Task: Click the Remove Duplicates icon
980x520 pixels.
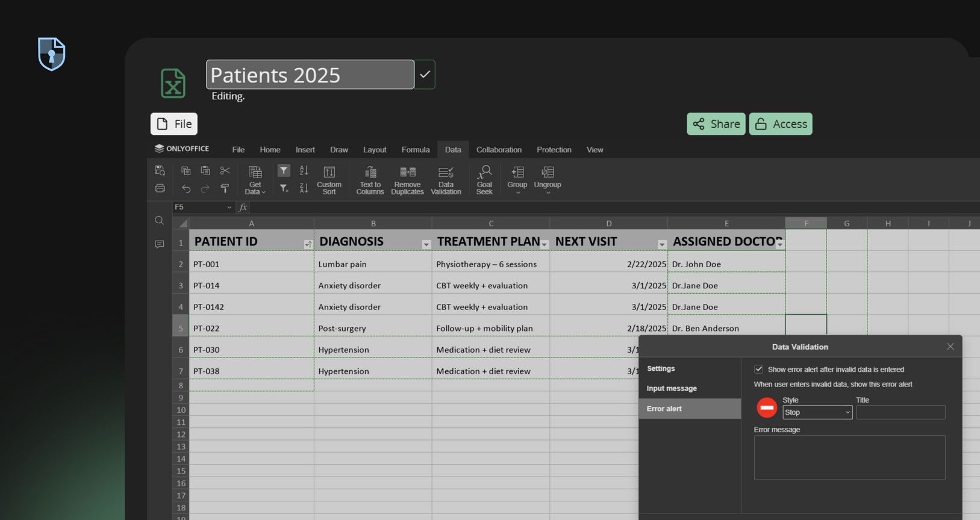Action: click(407, 179)
